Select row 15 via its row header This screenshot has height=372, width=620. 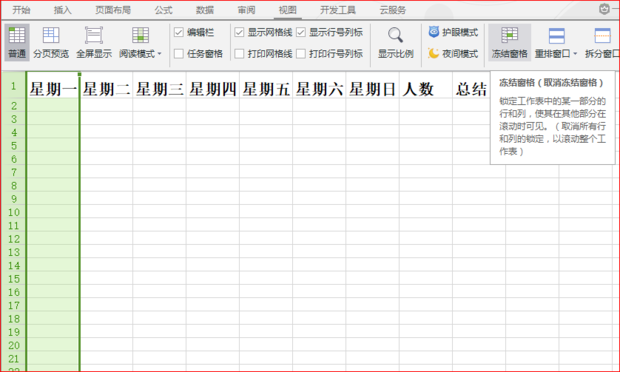point(13,279)
